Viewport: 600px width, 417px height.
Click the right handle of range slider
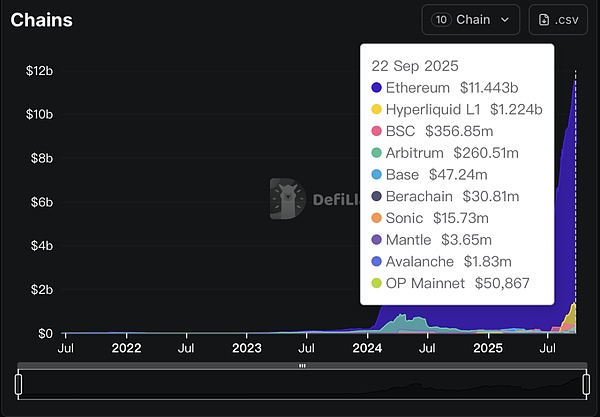pyautogui.click(x=587, y=384)
